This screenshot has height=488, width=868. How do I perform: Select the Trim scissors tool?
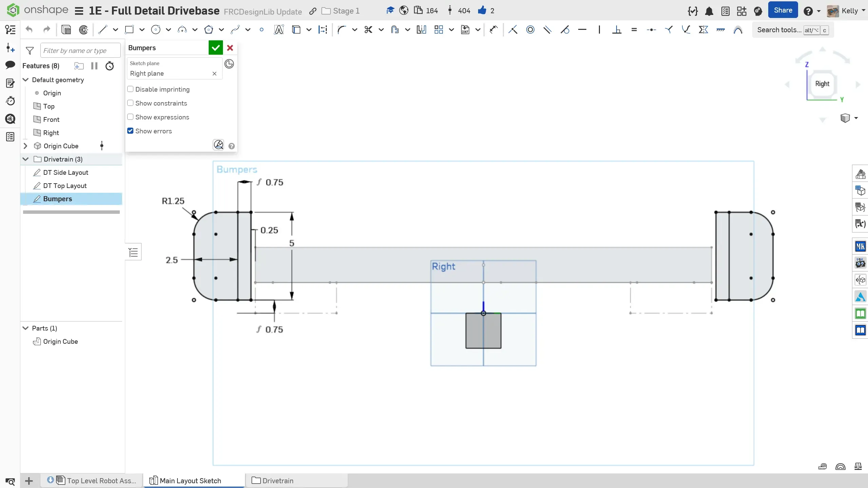point(368,30)
